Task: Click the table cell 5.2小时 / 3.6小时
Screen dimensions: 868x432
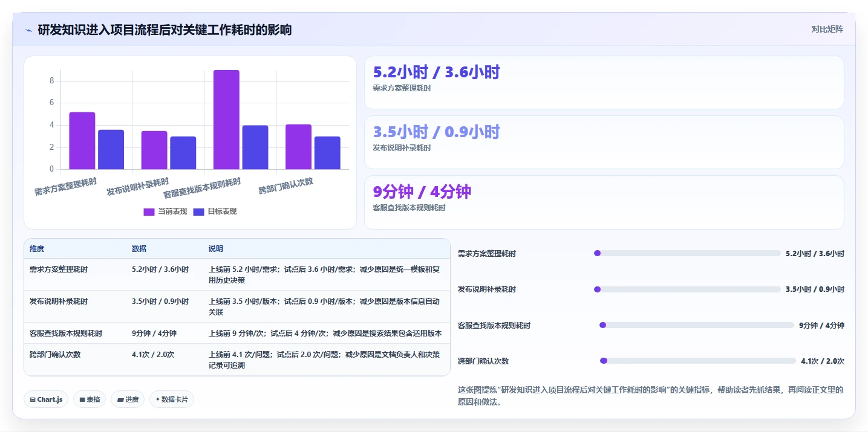Action: tap(160, 269)
